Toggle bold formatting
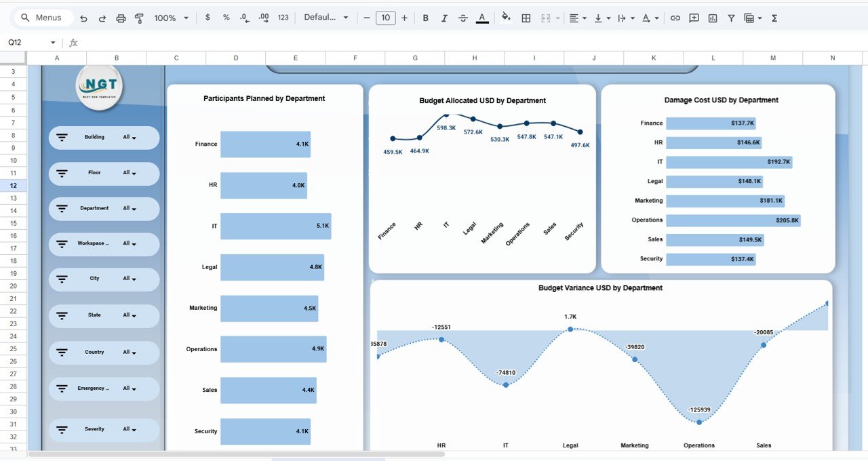This screenshot has width=868, height=461. pos(425,18)
